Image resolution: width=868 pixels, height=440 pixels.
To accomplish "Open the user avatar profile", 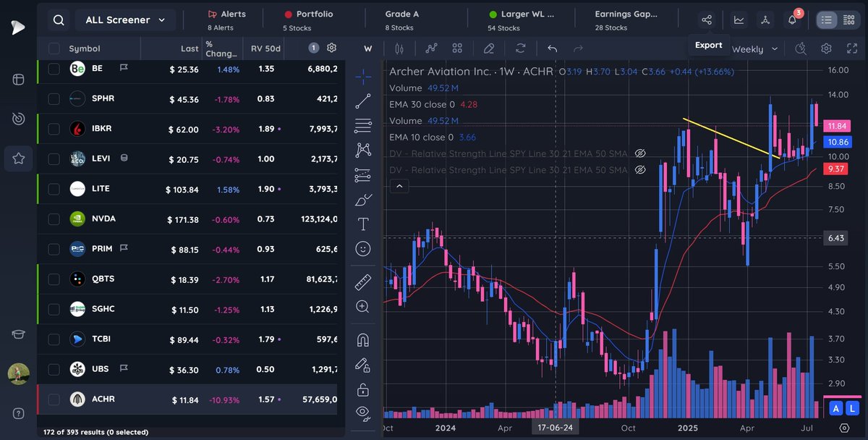I will (18, 374).
